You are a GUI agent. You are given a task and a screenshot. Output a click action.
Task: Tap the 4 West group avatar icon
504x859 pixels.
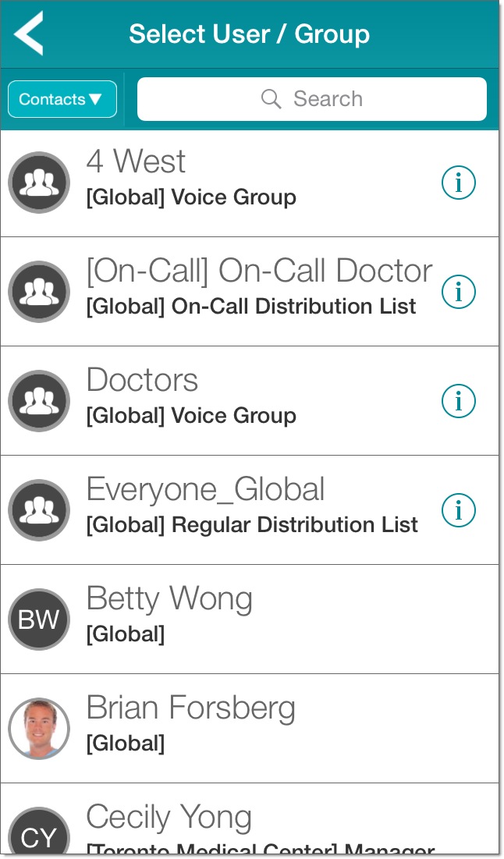[x=39, y=183]
